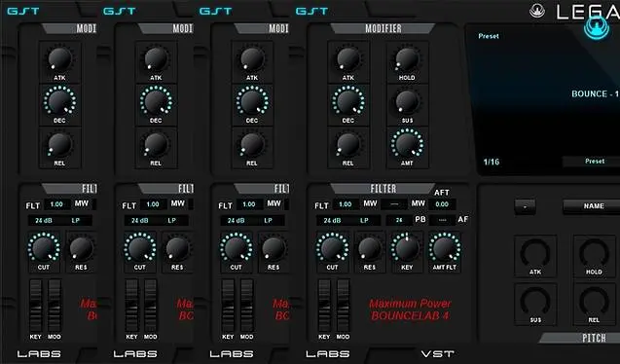Image resolution: width=620 pixels, height=364 pixels.
Task: Click CUT knob in third GST panel
Action: 236,248
